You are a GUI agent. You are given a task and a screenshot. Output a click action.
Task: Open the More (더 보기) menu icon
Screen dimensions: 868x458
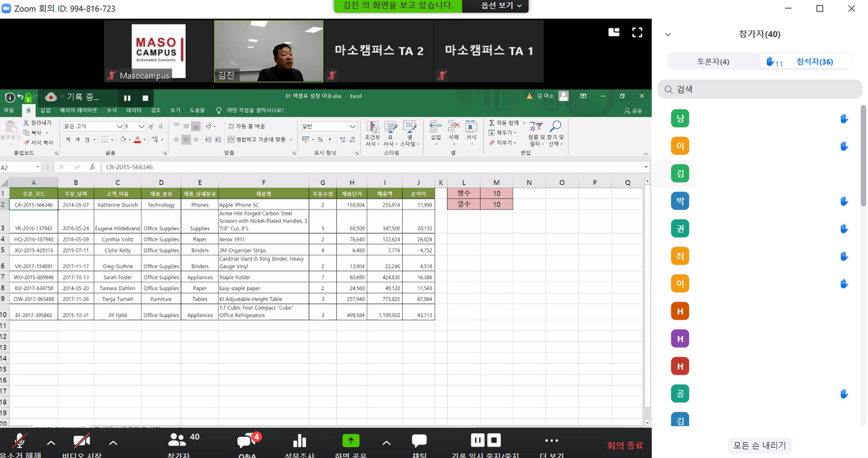[x=551, y=442]
